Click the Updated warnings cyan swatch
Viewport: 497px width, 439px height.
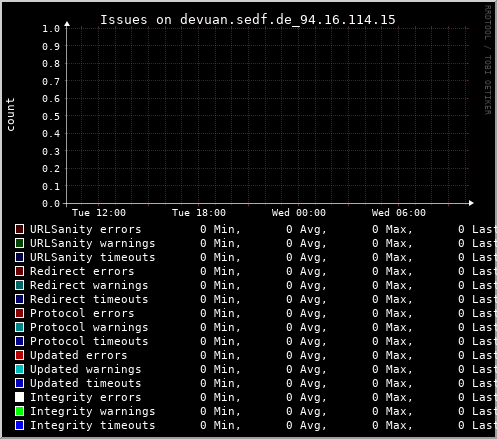coord(20,369)
